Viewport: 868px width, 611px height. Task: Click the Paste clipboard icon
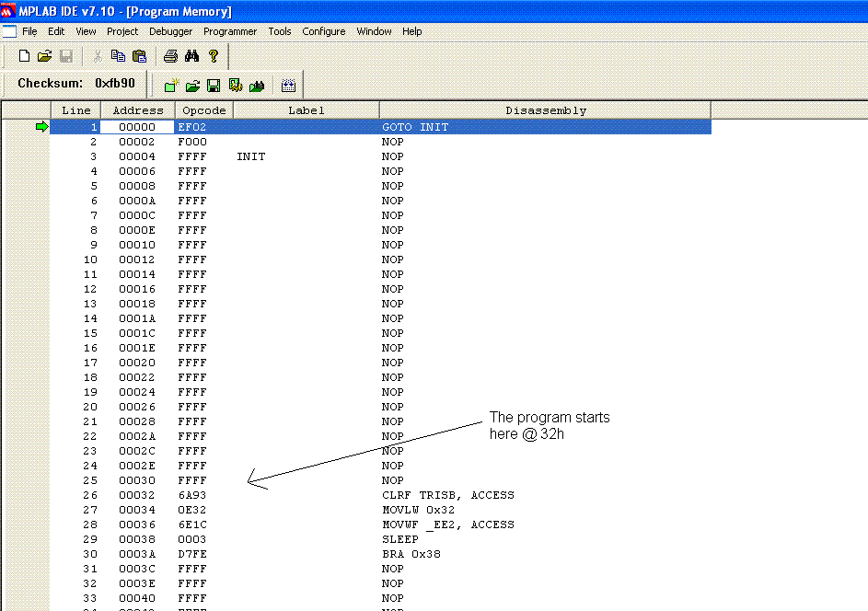coord(139,56)
